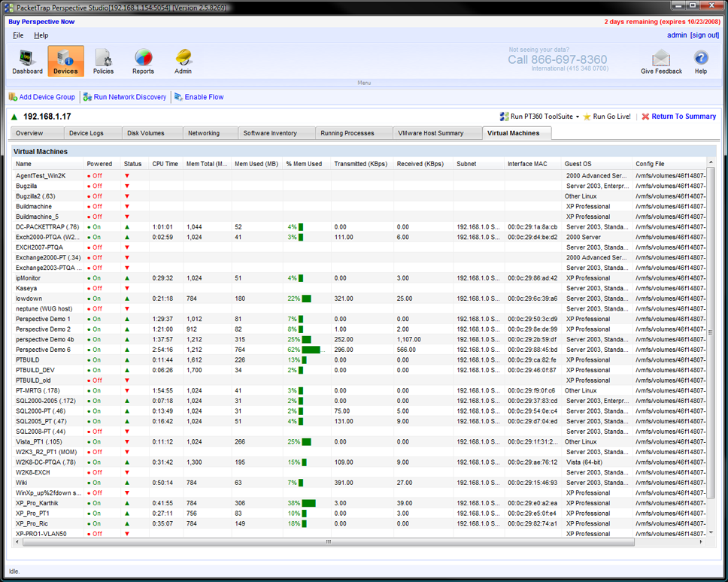This screenshot has width=728, height=582.
Task: Sort by the CPU Time column header
Action: 165,164
